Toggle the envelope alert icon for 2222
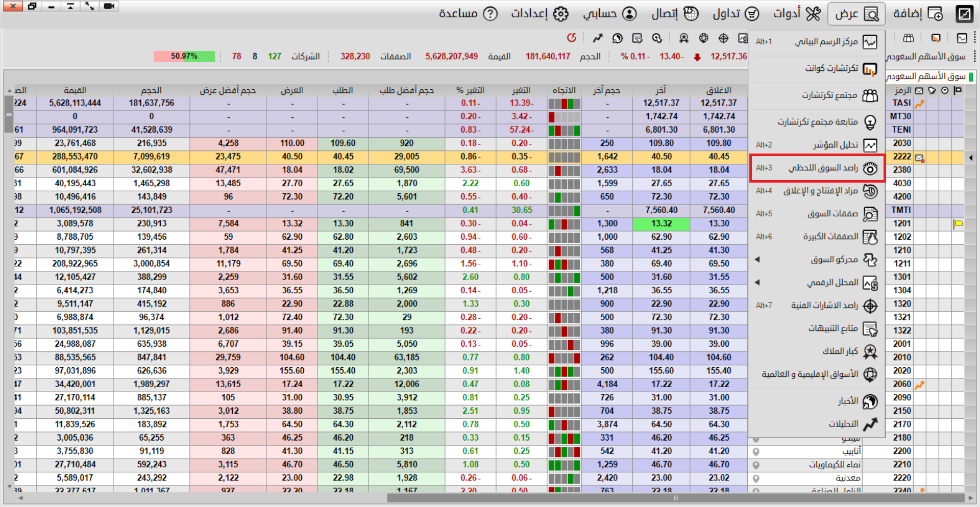 [919, 157]
